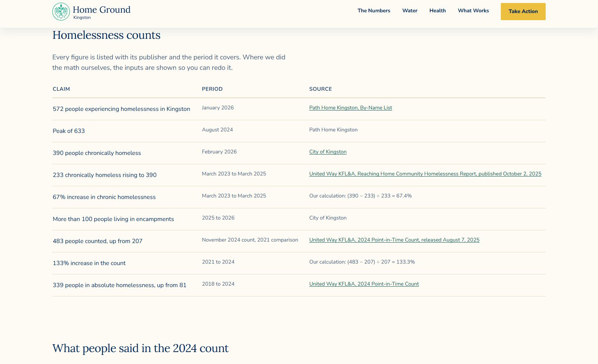The image size is (598, 364).
Task: Click the intro paragraph about listed figures
Action: tap(169, 62)
